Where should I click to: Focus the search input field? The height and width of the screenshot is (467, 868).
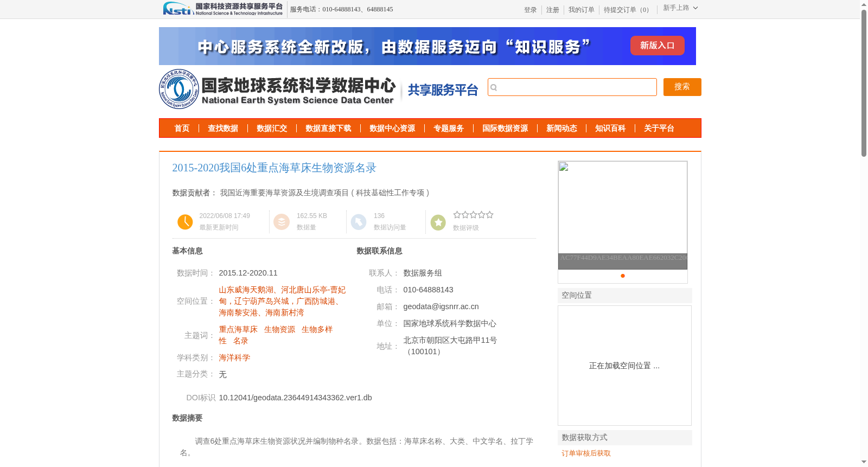click(x=572, y=87)
